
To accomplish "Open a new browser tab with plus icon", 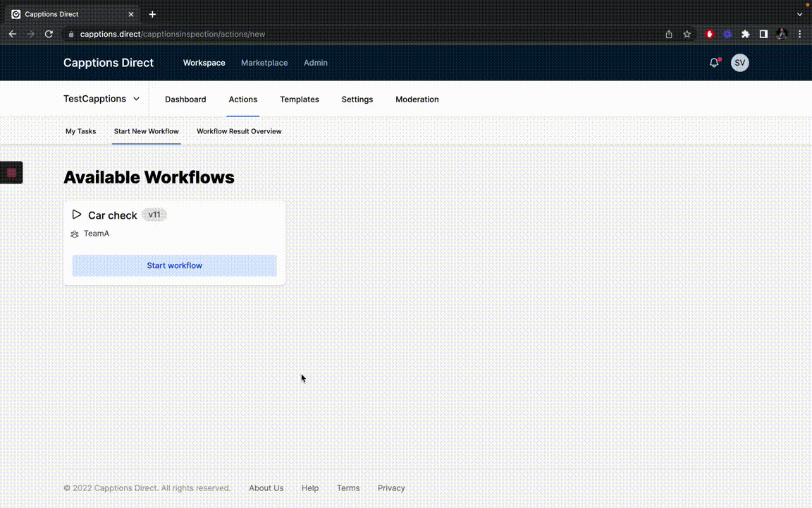I will [x=152, y=15].
